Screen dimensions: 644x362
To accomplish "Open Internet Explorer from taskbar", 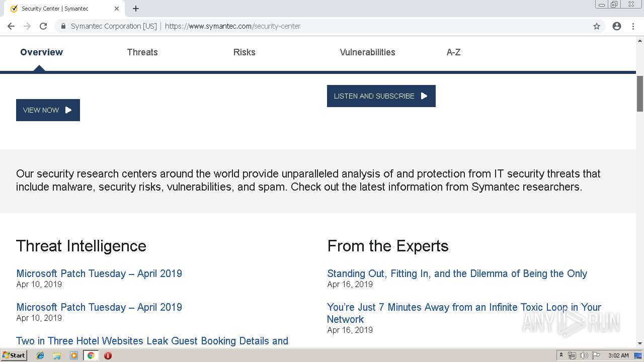I will (41, 355).
